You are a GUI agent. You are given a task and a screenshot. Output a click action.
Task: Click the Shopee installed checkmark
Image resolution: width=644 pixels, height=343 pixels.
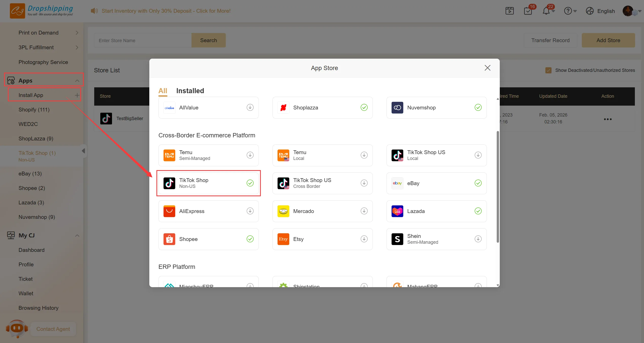coord(250,239)
